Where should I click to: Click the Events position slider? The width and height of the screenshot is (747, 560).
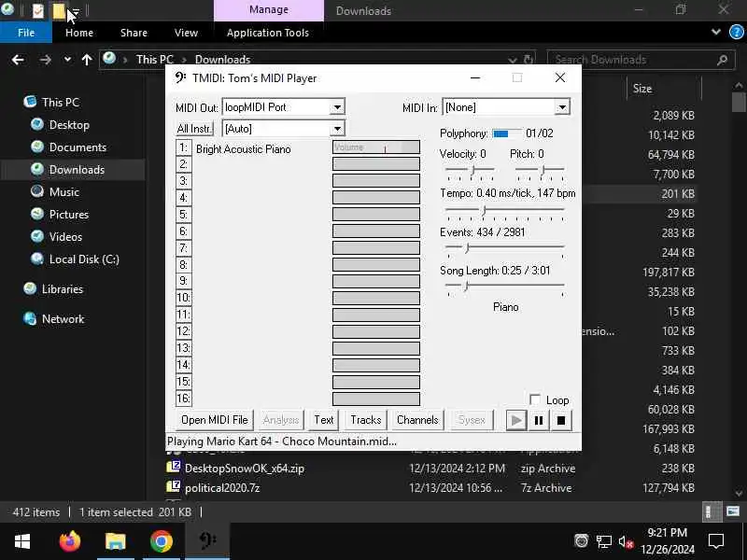tap(505, 249)
